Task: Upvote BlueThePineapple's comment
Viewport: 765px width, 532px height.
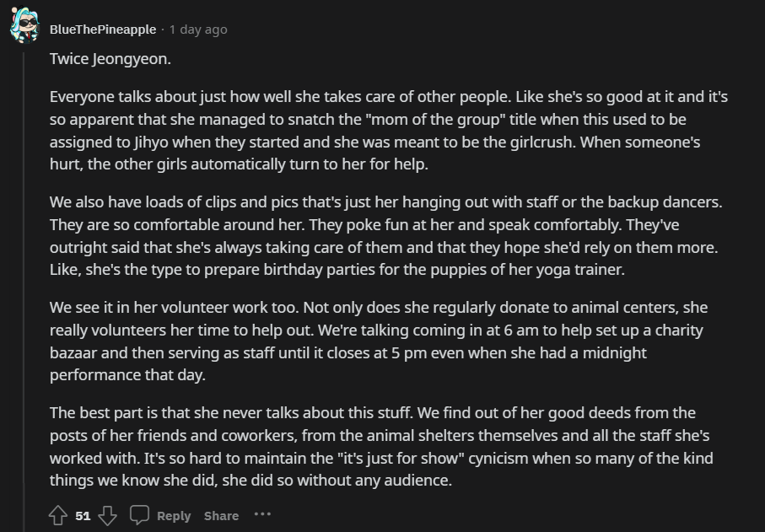Action: pyautogui.click(x=57, y=515)
